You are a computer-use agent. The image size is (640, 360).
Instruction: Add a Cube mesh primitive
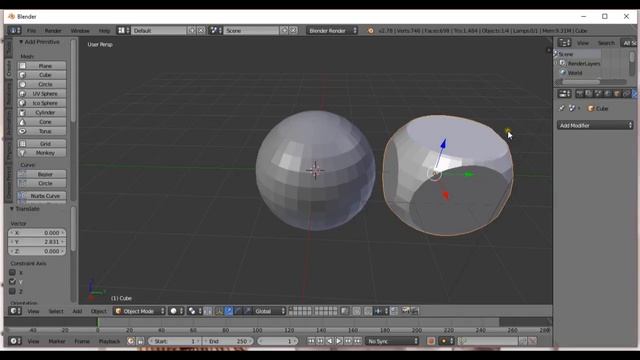pyautogui.click(x=42, y=75)
